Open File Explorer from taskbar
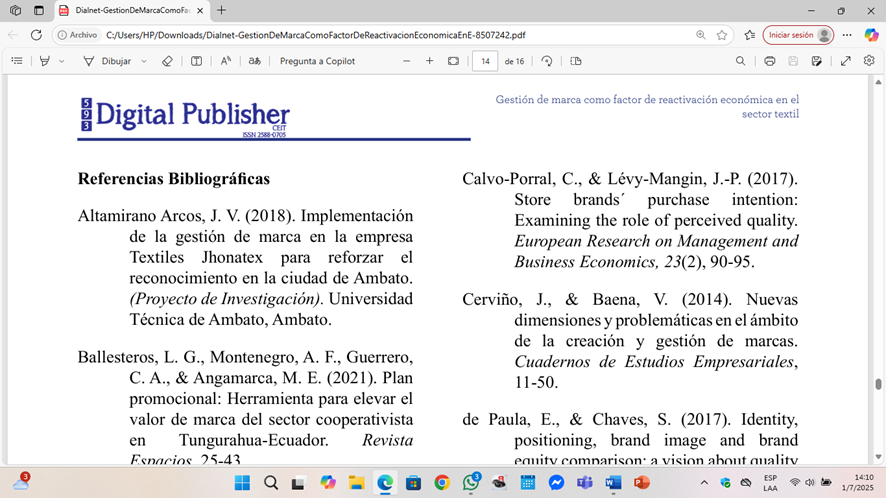The width and height of the screenshot is (886, 498). tap(356, 483)
